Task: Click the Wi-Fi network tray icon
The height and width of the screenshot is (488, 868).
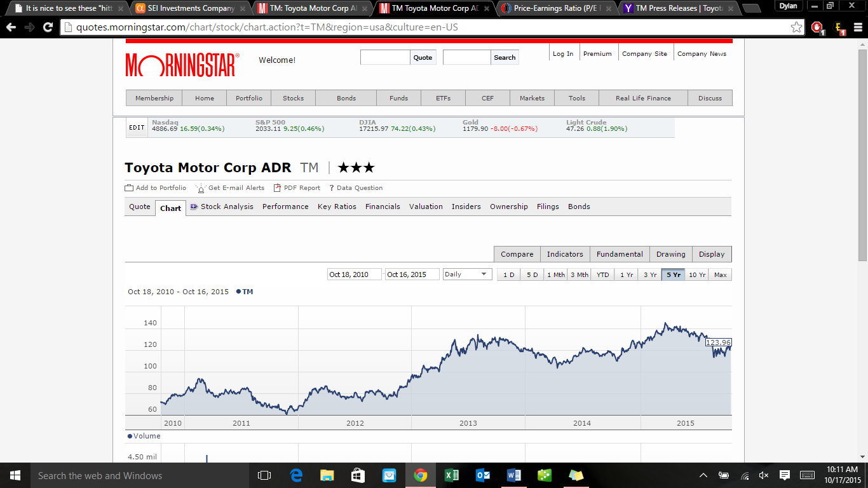Action: (x=744, y=475)
